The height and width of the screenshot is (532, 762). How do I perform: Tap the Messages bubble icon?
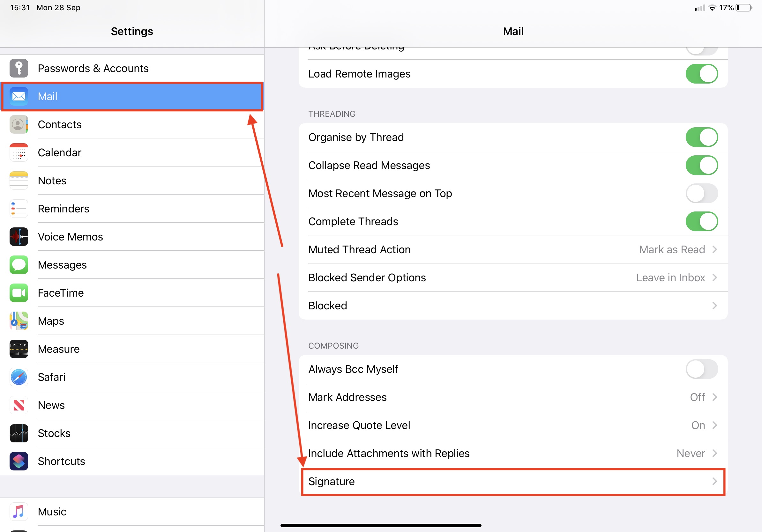pos(19,265)
